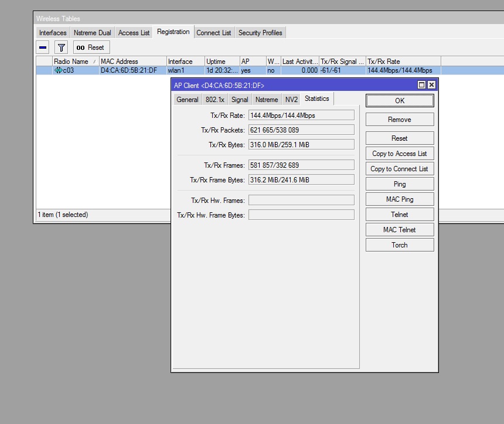Image resolution: width=504 pixels, height=424 pixels.
Task: Open General tab in AP Client dialog
Action: (x=188, y=100)
